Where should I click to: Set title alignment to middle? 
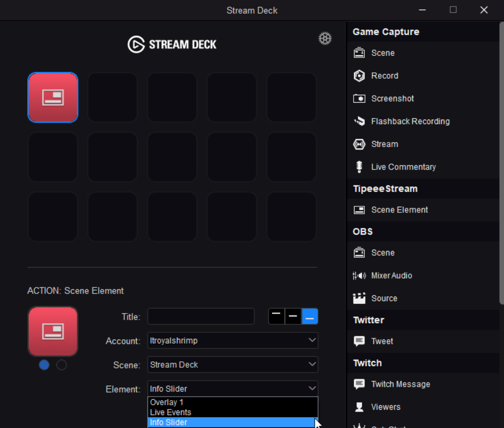click(293, 317)
